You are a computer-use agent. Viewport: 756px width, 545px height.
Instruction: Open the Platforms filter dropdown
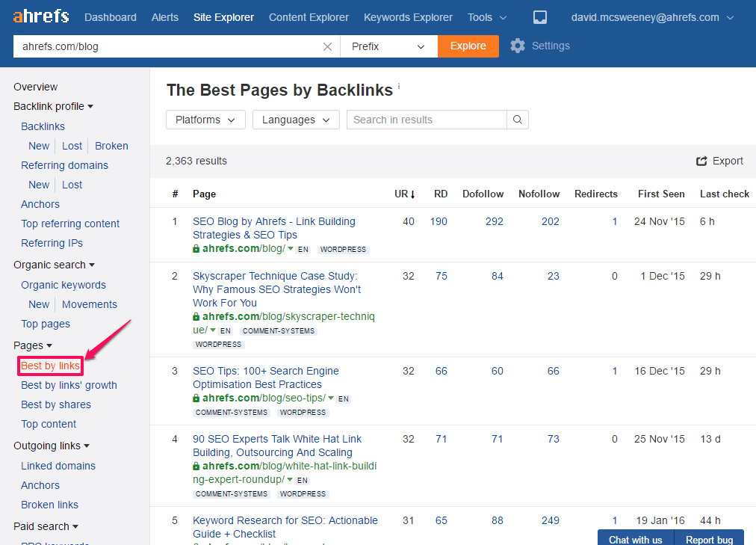[x=205, y=120]
